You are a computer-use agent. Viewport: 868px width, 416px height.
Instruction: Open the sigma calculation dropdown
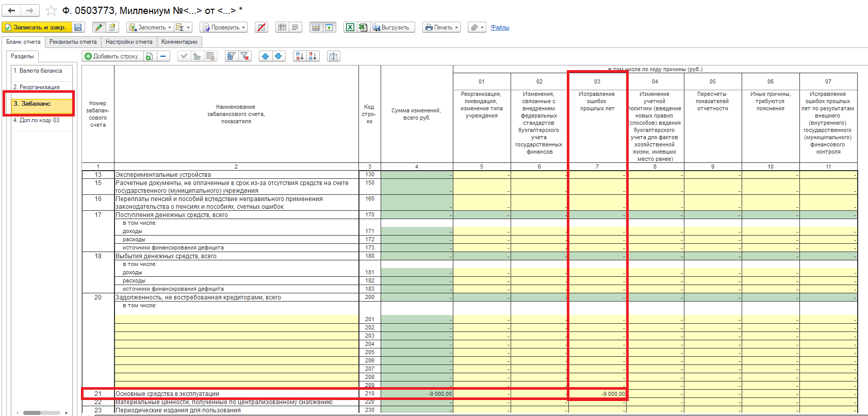pyautogui.click(x=183, y=27)
